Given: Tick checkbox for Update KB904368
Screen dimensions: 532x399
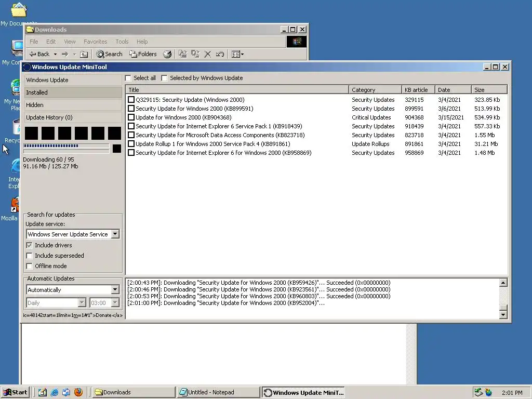Looking at the screenshot, I should point(131,117).
